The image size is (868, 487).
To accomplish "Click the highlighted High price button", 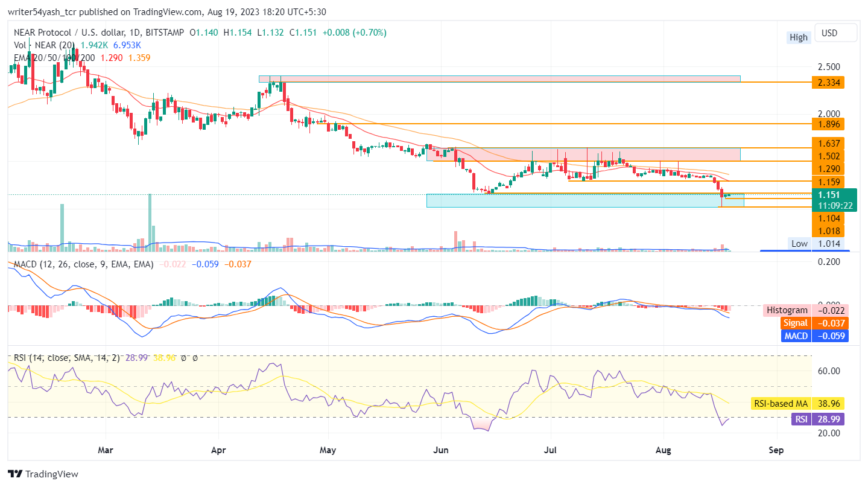I will pyautogui.click(x=798, y=37).
